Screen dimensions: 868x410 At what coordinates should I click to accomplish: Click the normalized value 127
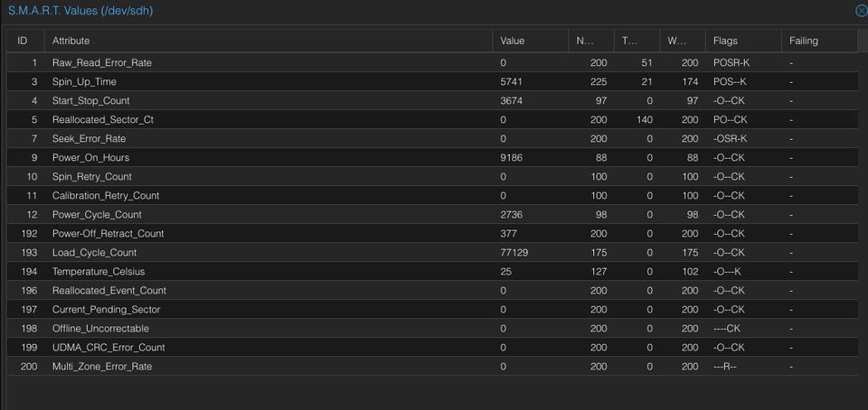(599, 271)
